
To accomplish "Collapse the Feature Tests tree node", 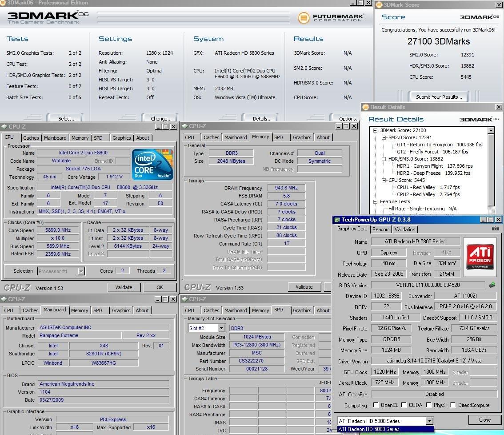I will [375, 201].
